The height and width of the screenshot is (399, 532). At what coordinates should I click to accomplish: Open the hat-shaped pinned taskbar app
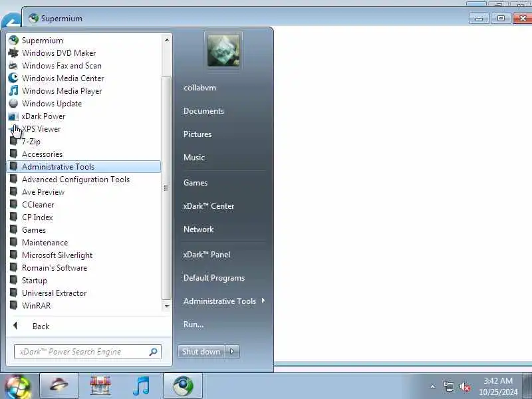pyautogui.click(x=59, y=386)
